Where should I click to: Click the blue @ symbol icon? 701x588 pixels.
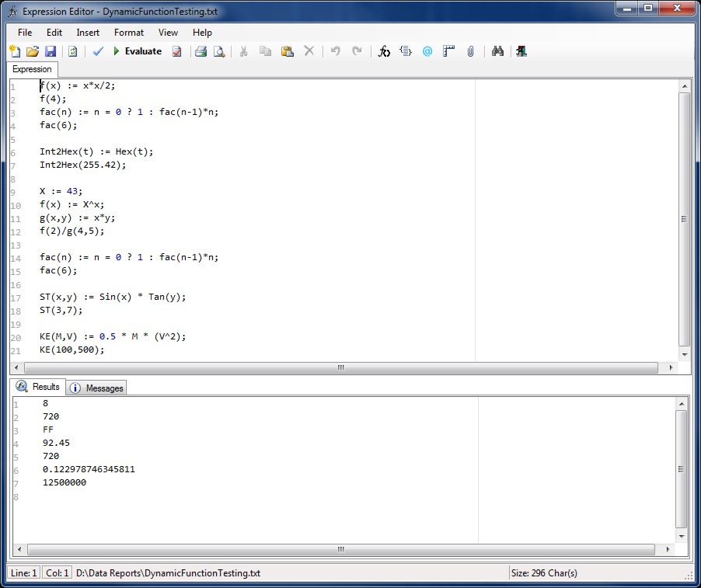tap(427, 51)
